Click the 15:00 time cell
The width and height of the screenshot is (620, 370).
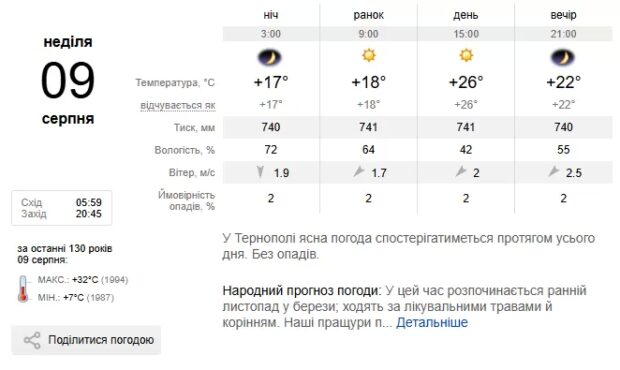[x=466, y=34]
